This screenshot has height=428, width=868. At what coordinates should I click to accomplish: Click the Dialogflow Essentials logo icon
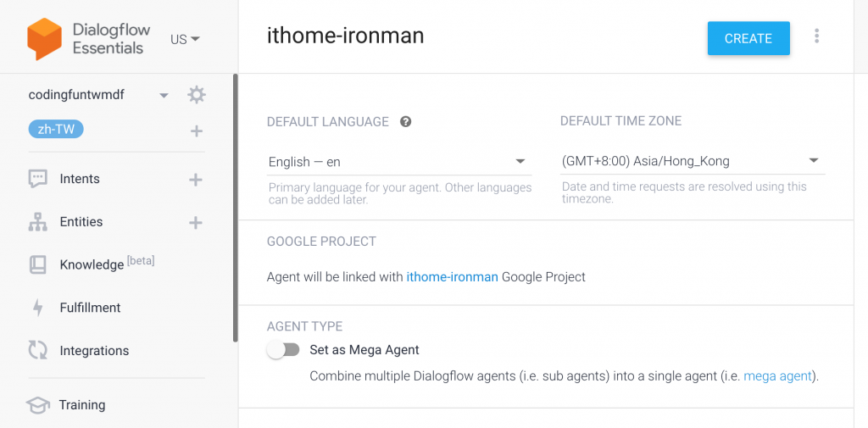coord(45,39)
